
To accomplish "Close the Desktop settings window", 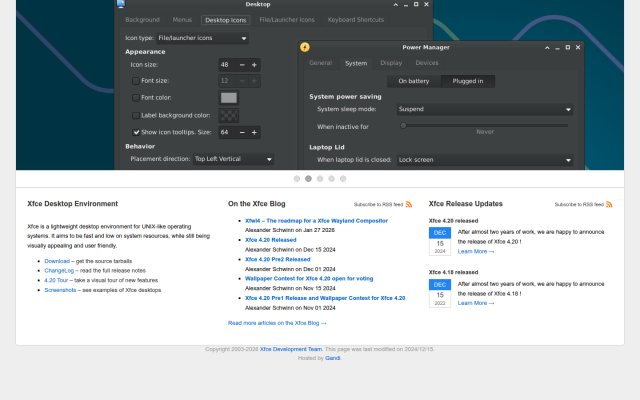I will click(426, 4).
